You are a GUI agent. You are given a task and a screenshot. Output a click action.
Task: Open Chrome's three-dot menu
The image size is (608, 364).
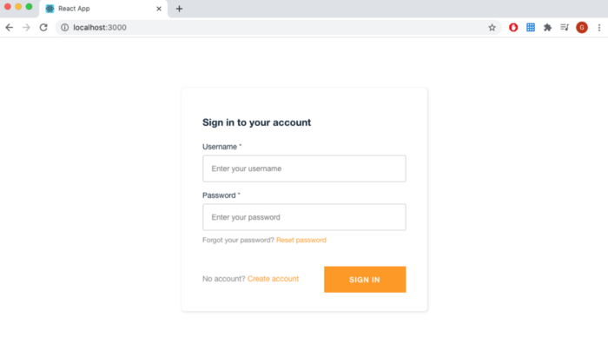(x=599, y=28)
